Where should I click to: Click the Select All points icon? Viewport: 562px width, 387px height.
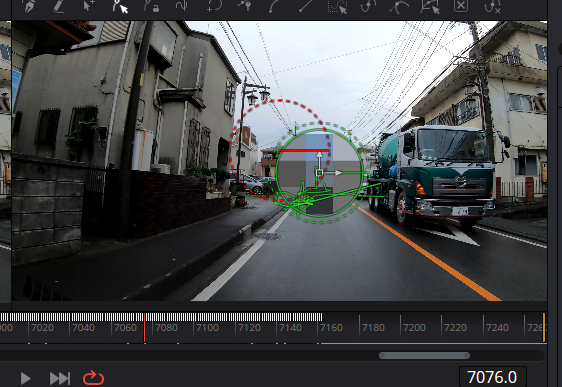[337, 6]
